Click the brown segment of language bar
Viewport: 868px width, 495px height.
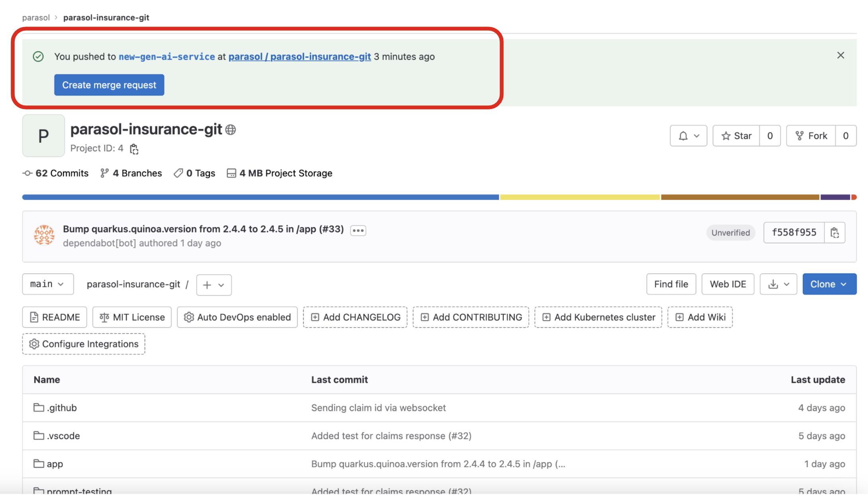coord(740,197)
